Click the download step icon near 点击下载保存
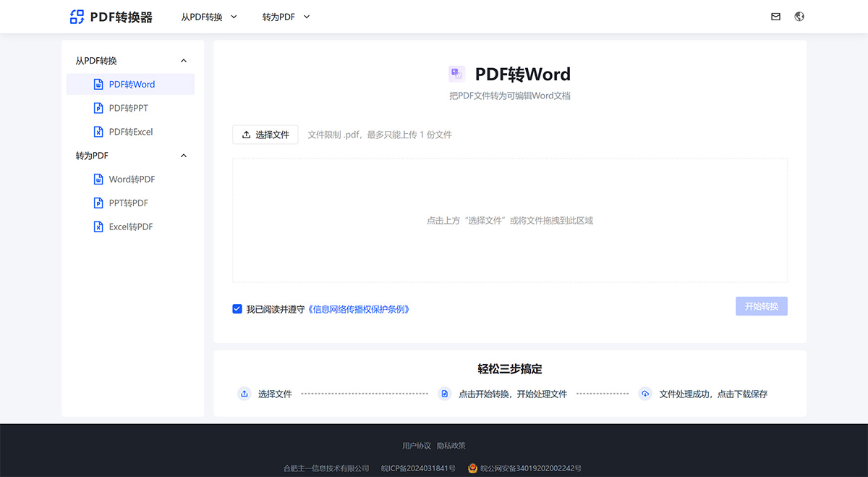Screen dimensions: 868x477 644,394
